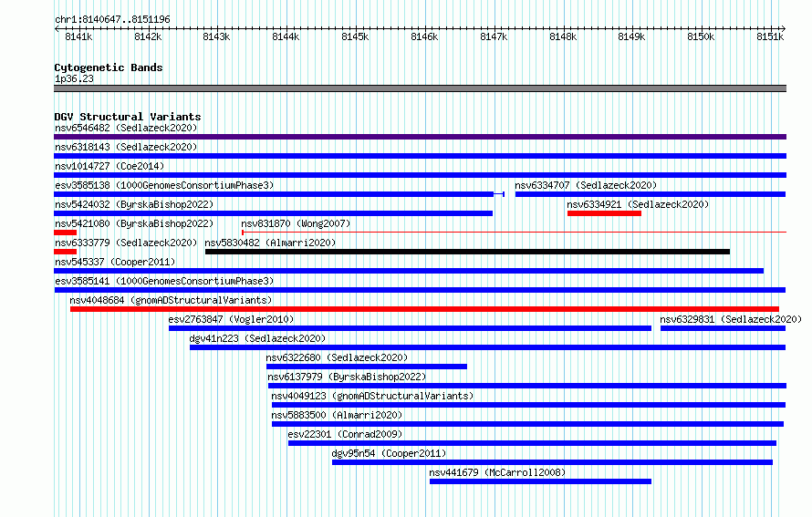This screenshot has width=812, height=517.
Task: Select the gray 1p36.23 cytogenetic band
Action: click(x=420, y=88)
